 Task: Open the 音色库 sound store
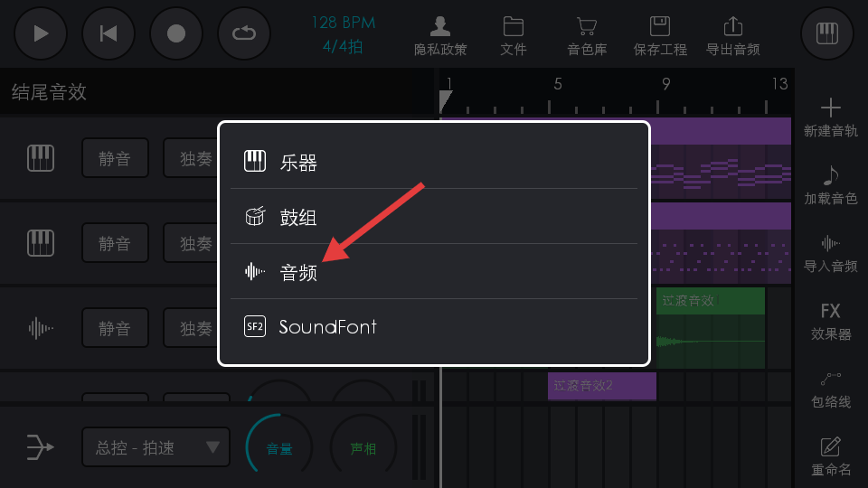click(587, 35)
